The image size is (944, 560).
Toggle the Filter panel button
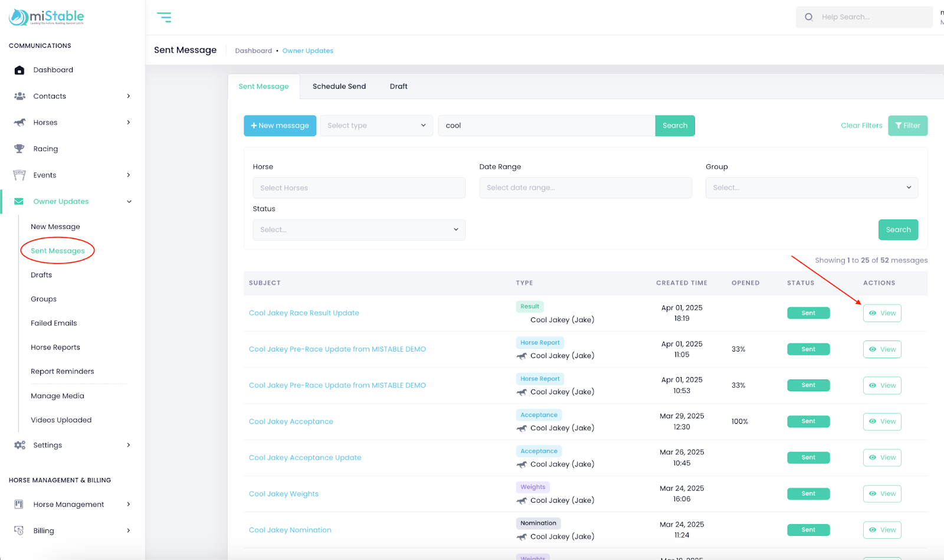[x=907, y=126]
